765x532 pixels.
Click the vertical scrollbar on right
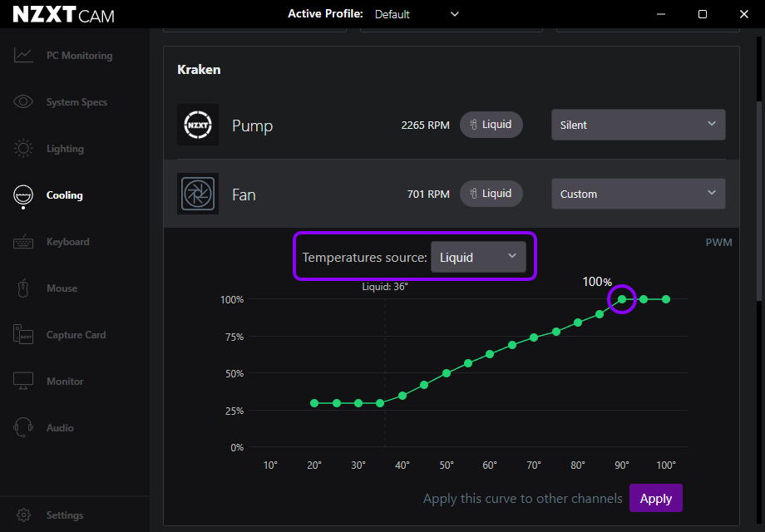coord(759,199)
